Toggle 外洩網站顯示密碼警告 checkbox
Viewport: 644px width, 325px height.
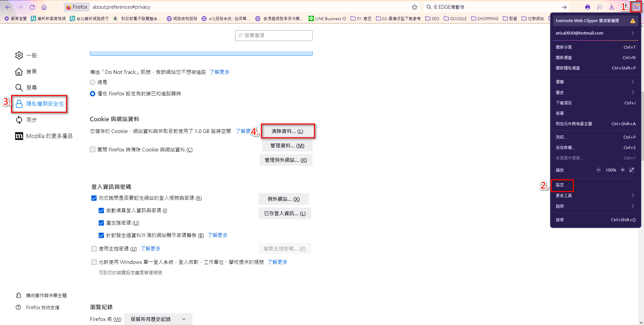coord(101,235)
